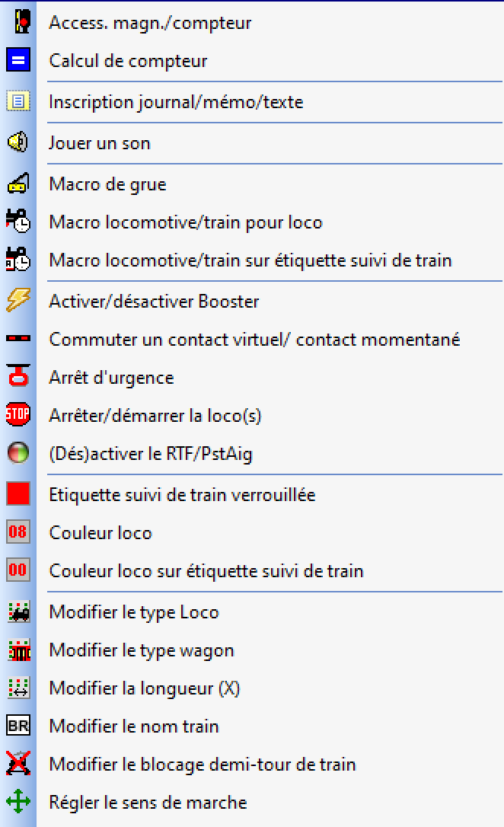Click the red emergency stop button icon
Image resolution: width=504 pixels, height=827 pixels.
(18, 377)
